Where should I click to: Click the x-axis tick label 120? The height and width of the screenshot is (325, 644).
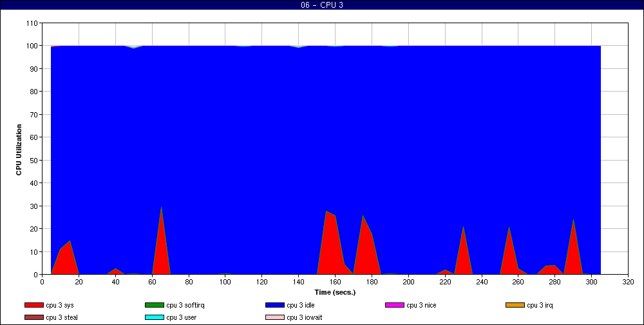261,282
